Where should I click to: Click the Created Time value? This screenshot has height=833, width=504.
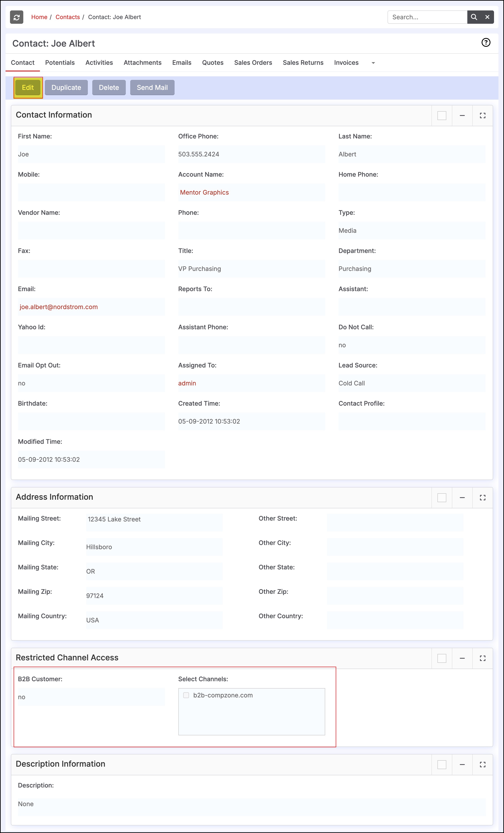[209, 422]
